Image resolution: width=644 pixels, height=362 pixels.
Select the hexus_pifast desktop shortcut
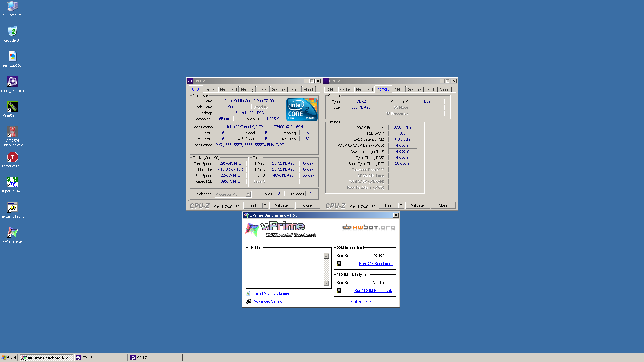(12, 210)
